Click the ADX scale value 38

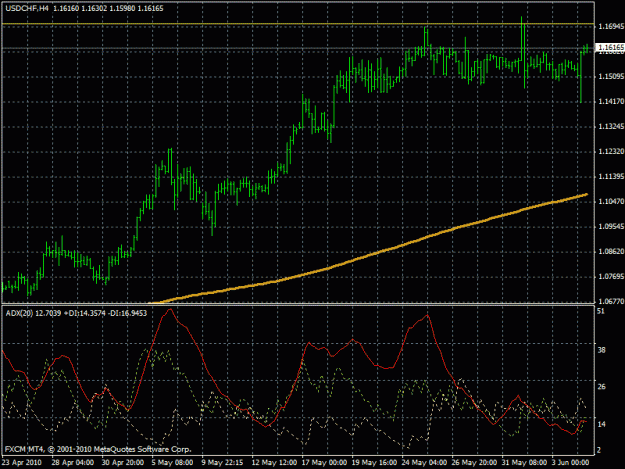[601, 350]
